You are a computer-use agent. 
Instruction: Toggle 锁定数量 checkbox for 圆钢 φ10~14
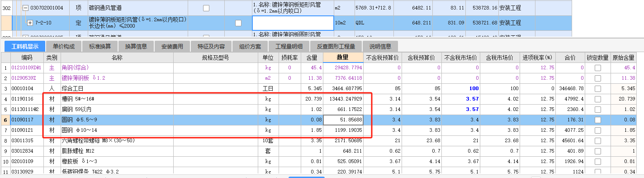tap(598, 130)
